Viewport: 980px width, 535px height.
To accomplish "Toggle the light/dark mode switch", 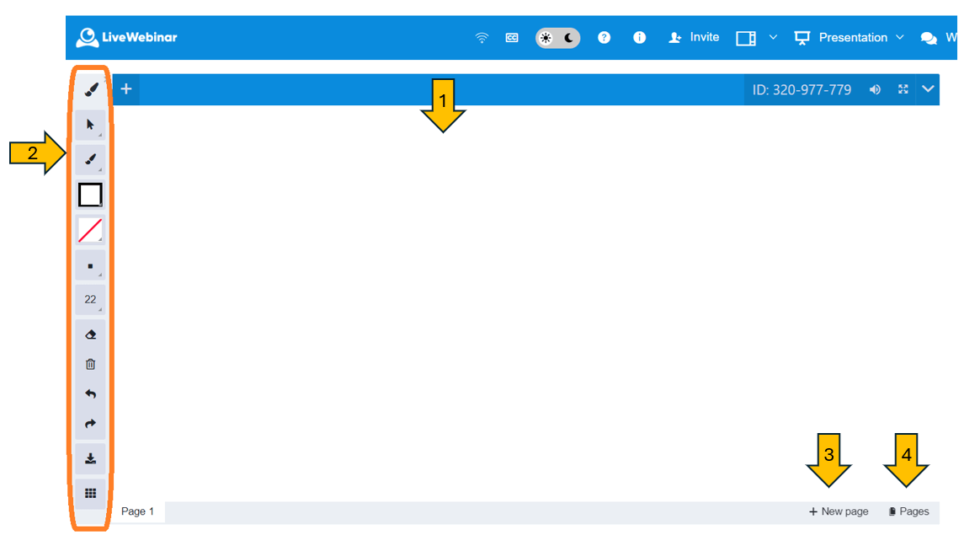I will click(557, 38).
